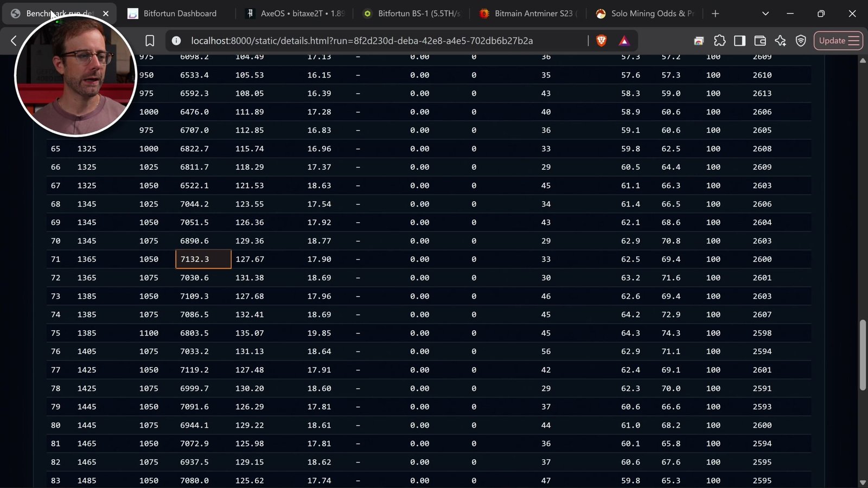Click value 64.2 in row 74
The width and height of the screenshot is (868, 488).
[630, 314]
